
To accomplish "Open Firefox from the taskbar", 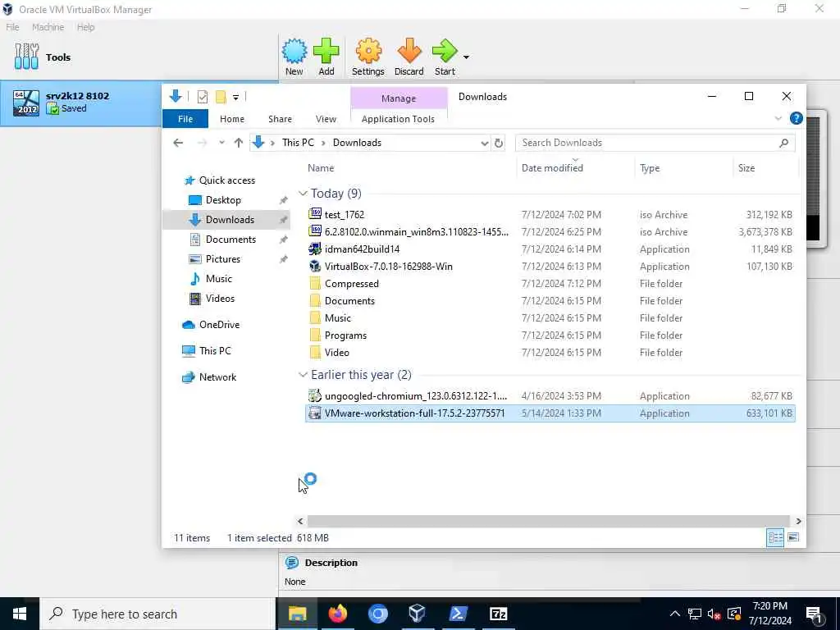I will 337,614.
